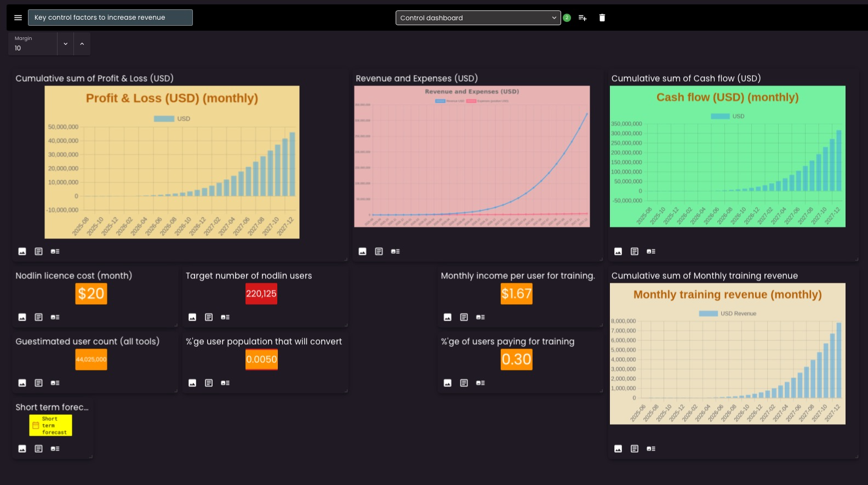
Task: Decrease Margin with the down chevron
Action: 65,44
